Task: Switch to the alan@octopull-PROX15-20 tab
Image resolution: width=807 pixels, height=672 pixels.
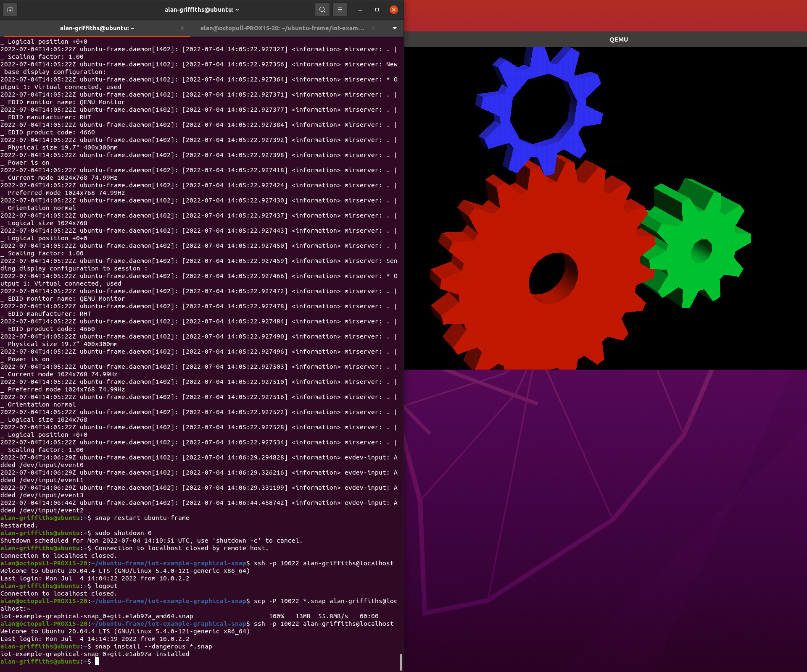Action: [x=283, y=28]
